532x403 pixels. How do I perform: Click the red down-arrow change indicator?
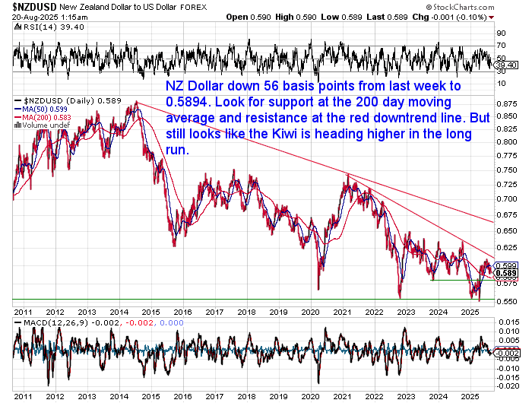click(491, 17)
